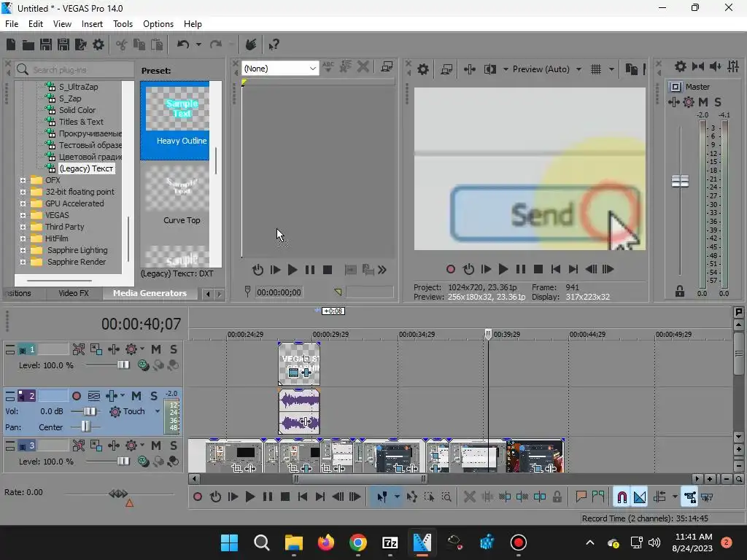The width and height of the screenshot is (747, 560).
Task: Open the interactive tutorials icon
Action: click(251, 44)
